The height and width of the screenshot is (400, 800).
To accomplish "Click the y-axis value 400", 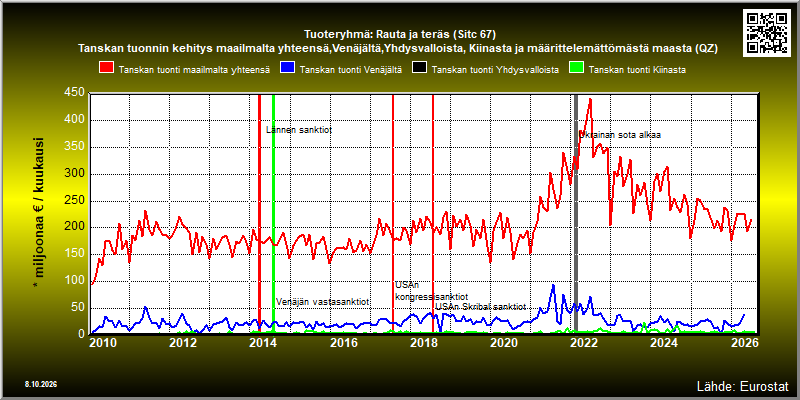I will 74,119.
